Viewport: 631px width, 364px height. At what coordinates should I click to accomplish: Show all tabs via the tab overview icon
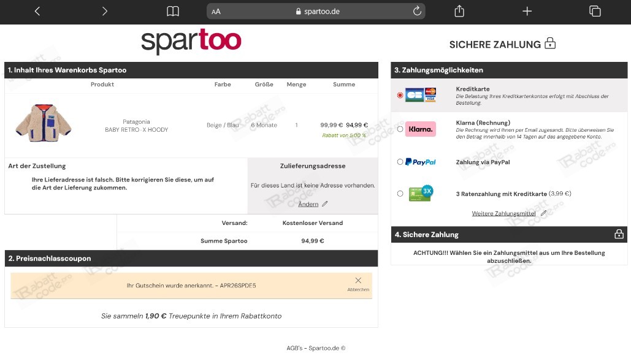click(594, 11)
